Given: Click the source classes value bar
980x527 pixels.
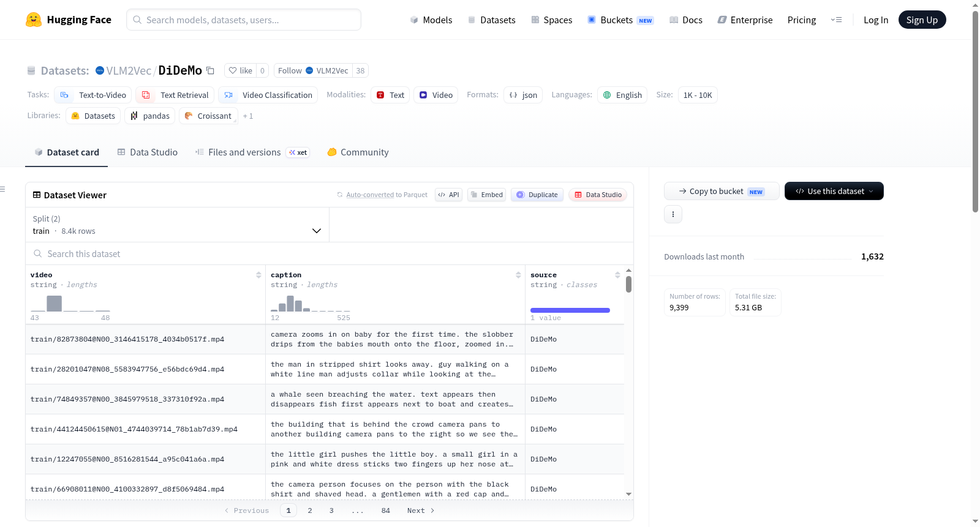Looking at the screenshot, I should 570,310.
